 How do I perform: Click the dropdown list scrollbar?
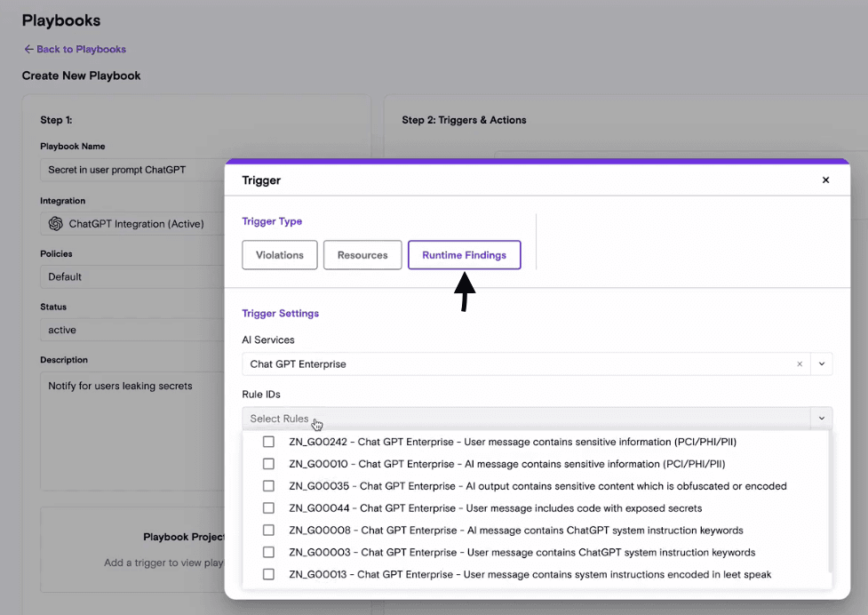point(830,501)
